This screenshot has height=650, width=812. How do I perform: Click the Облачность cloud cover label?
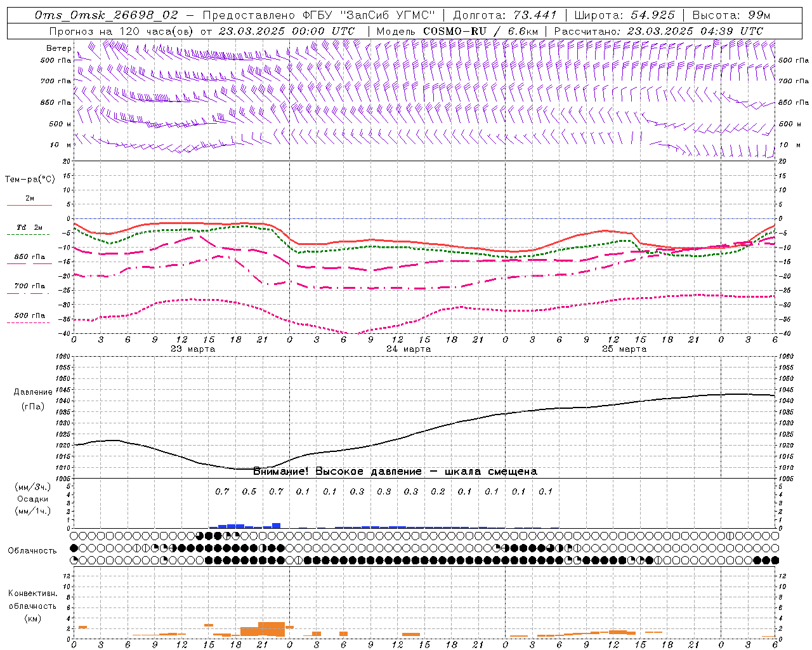tap(32, 551)
